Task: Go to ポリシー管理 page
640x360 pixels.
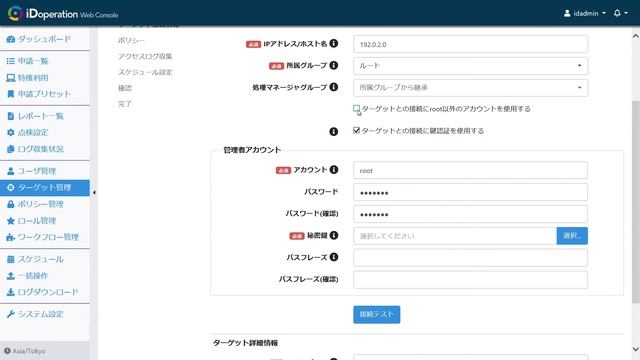Action: tap(35, 204)
